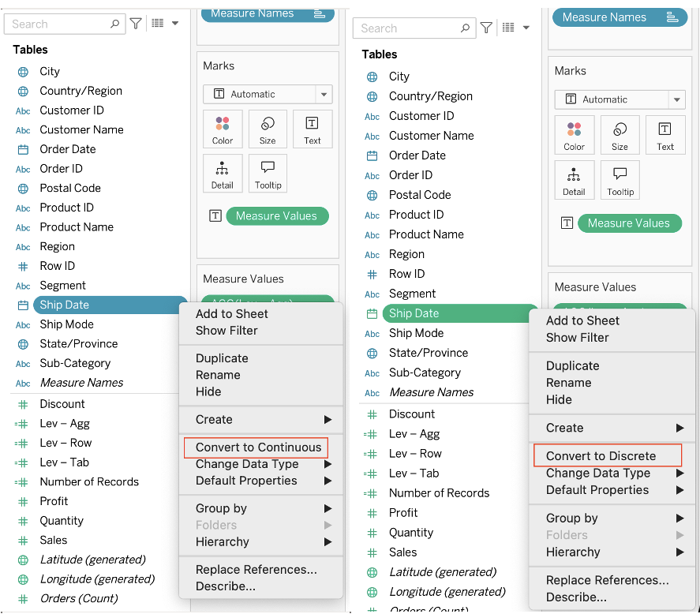Screen dimensions: 700x614
Task: Click the search magnifier icon in right data pane
Action: 465,28
